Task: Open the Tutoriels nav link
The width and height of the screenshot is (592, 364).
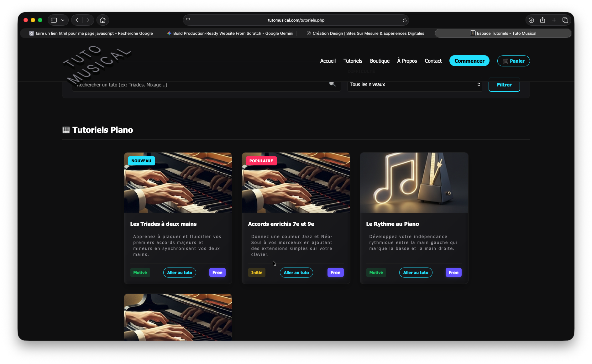Action: click(x=353, y=61)
